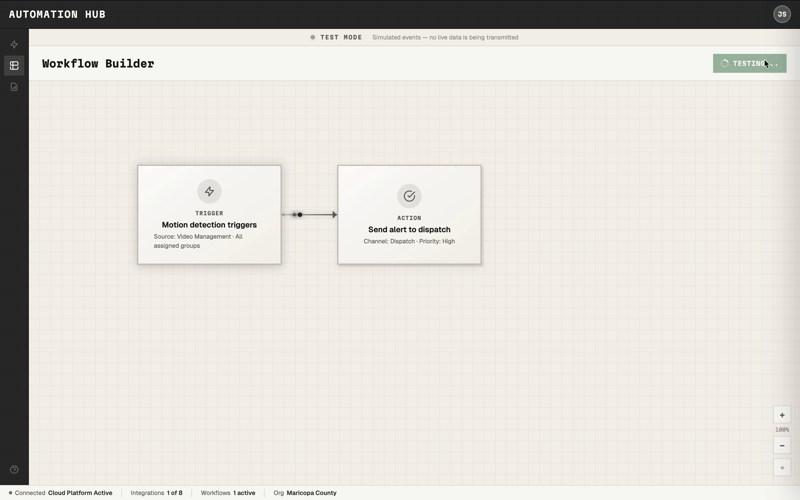Click the action node checkmark icon
Screen dimensions: 800x500
coord(409,196)
